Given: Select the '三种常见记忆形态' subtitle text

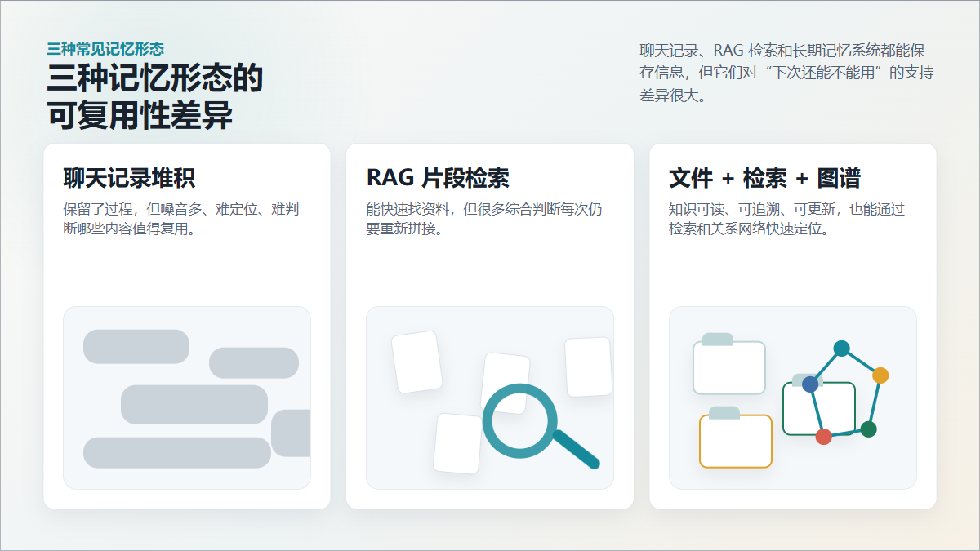Looking at the screenshot, I should tap(105, 49).
